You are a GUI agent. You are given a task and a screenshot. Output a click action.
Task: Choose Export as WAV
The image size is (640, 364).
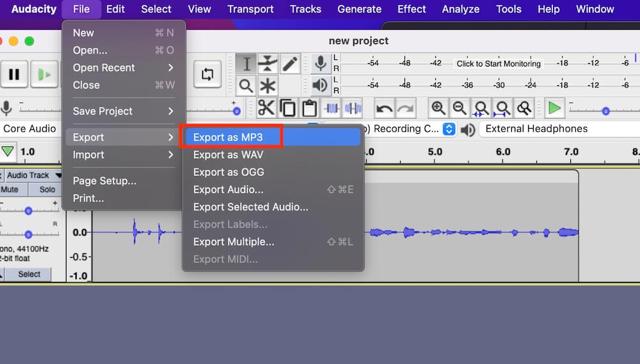tap(273, 155)
